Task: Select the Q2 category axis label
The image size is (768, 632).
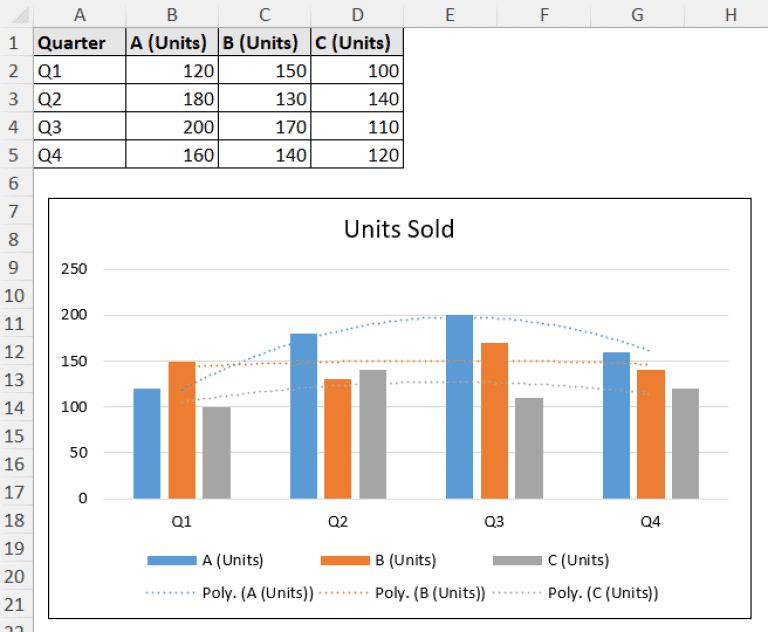Action: point(338,522)
